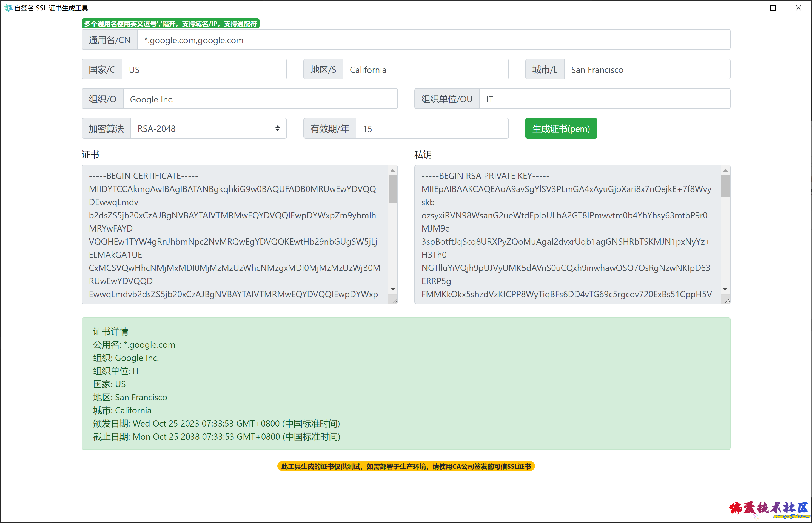The width and height of the screenshot is (812, 523).
Task: Click the private key scrollbar up arrow
Action: [725, 170]
